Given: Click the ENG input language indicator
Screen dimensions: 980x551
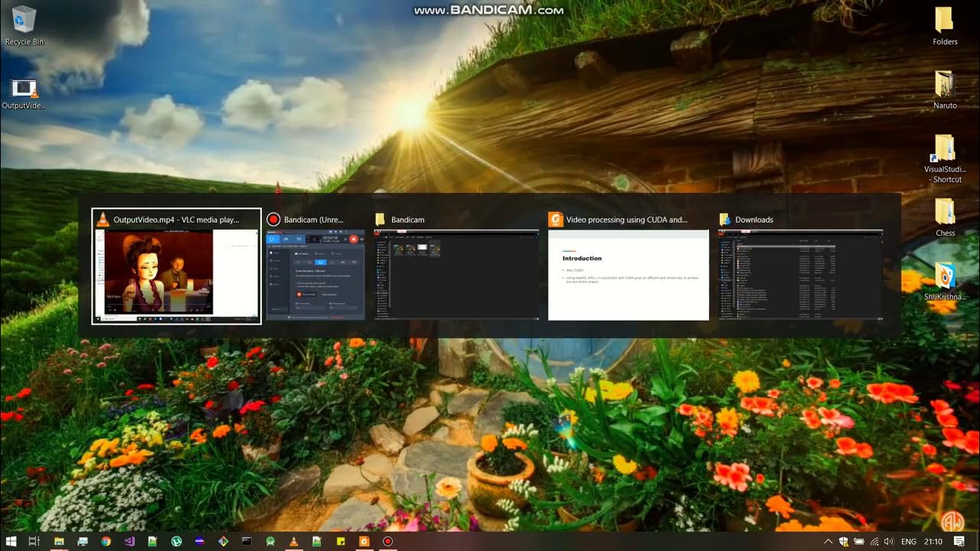Looking at the screenshot, I should pos(909,541).
